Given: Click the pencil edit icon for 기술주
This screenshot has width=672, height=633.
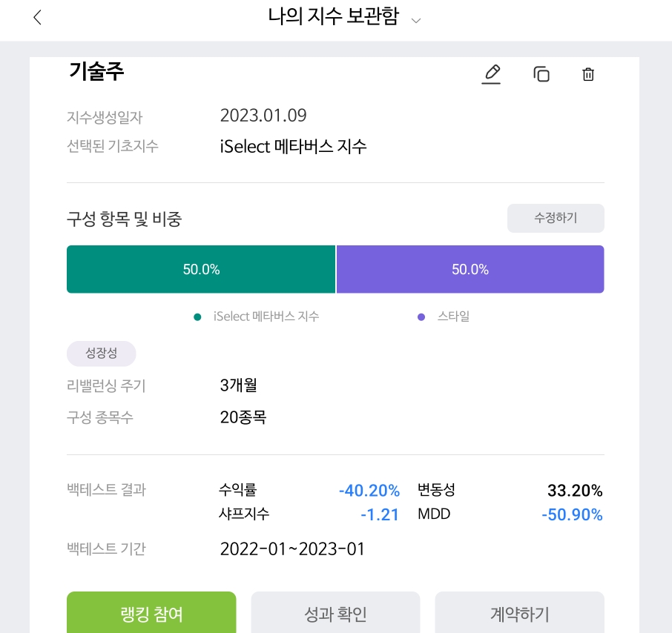Looking at the screenshot, I should point(491,74).
